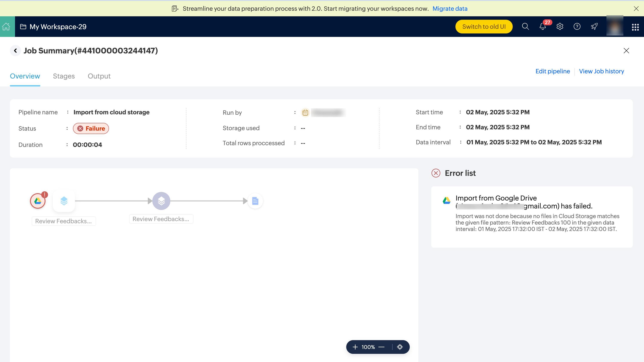Open the search magnifier icon
Image resolution: width=644 pixels, height=362 pixels.
(x=526, y=27)
